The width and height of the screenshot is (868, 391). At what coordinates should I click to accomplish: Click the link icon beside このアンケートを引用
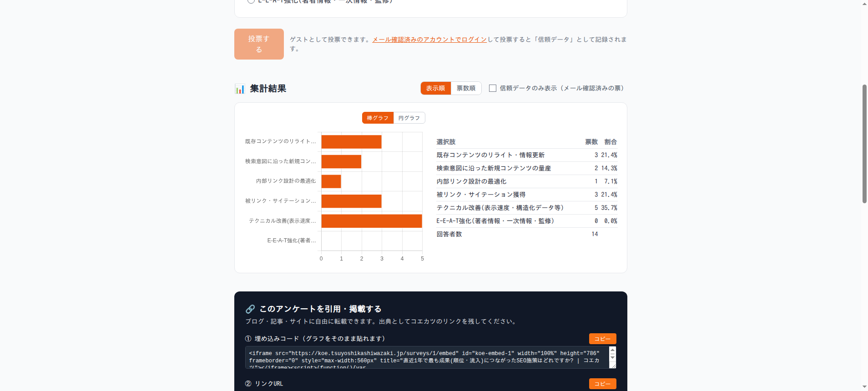[250, 309]
